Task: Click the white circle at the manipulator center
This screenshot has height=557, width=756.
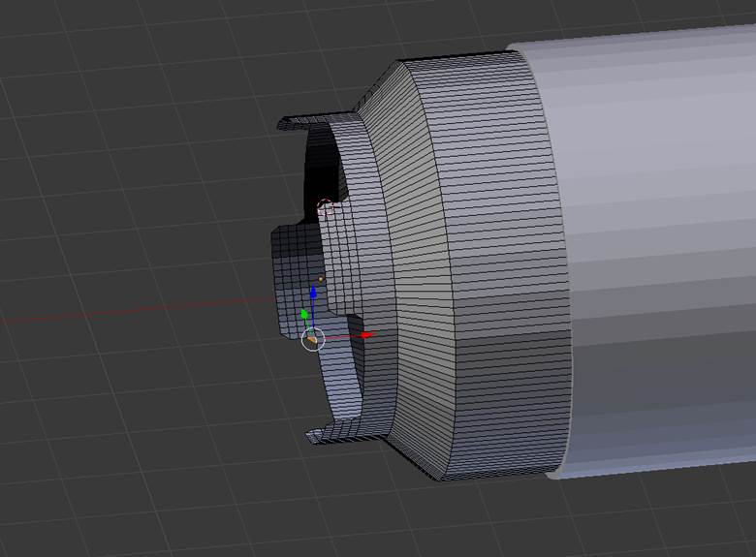Action: point(313,339)
